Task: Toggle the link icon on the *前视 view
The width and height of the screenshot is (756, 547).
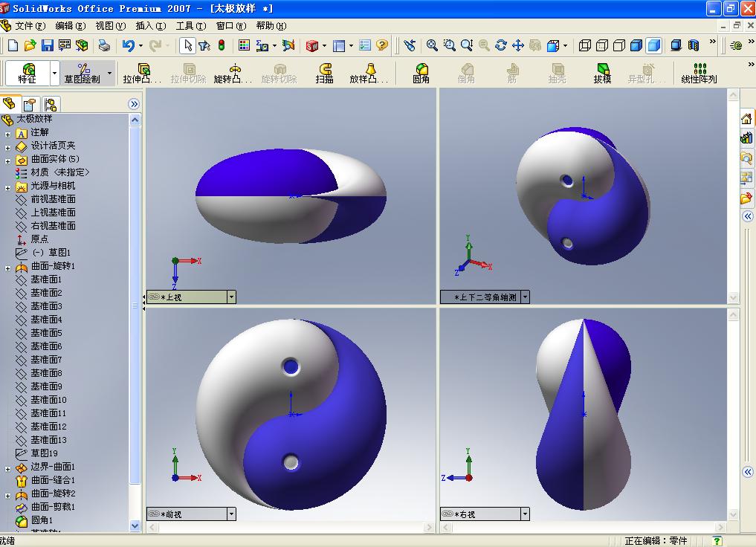Action: pyautogui.click(x=154, y=514)
